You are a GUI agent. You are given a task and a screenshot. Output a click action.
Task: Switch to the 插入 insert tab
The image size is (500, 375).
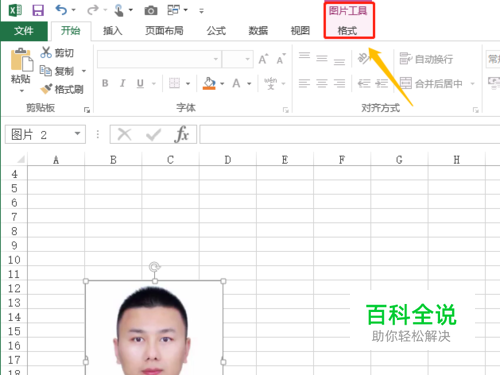click(113, 31)
